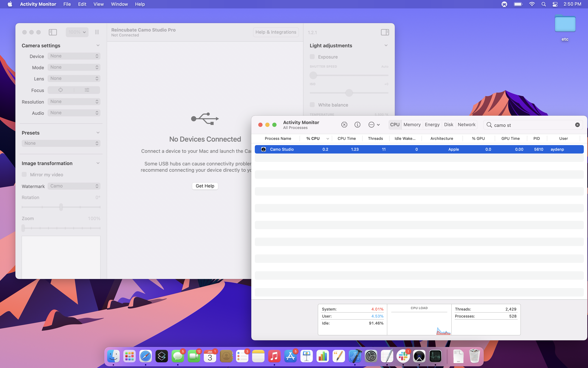This screenshot has width=588, height=368.
Task: Toggle the right sidebar panel in Camo
Action: point(385,32)
